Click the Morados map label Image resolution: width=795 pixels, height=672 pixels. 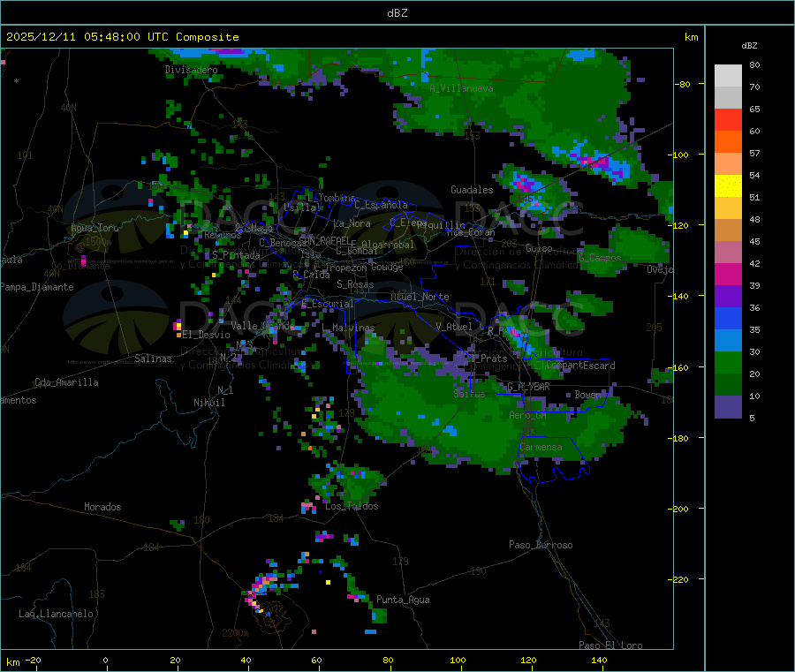pyautogui.click(x=102, y=507)
